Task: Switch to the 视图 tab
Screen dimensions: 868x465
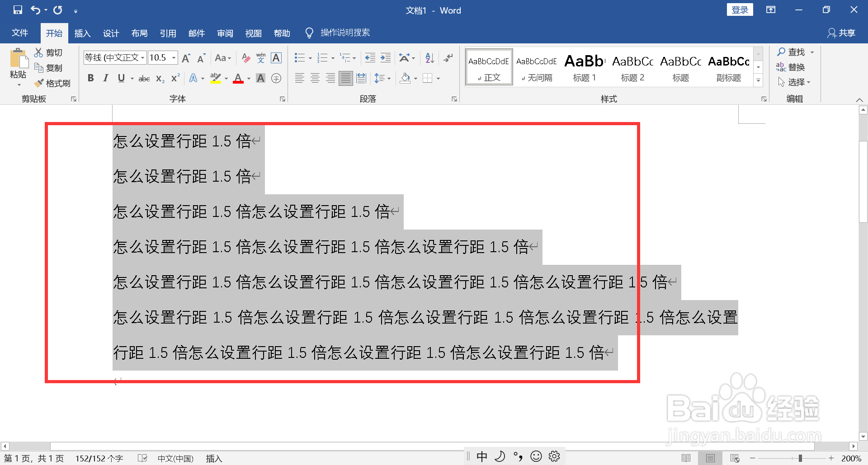Action: pyautogui.click(x=254, y=33)
